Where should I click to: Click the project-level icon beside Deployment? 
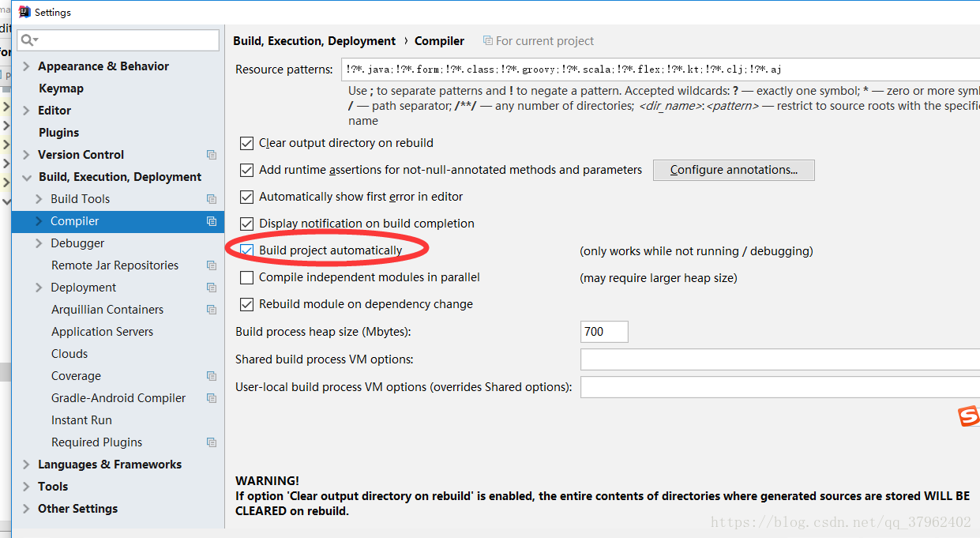(x=211, y=288)
